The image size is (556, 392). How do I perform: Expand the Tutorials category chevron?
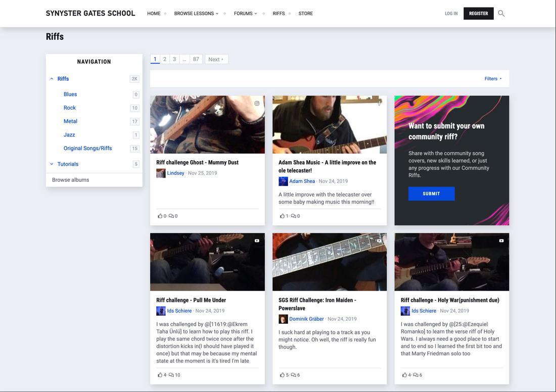pyautogui.click(x=52, y=164)
